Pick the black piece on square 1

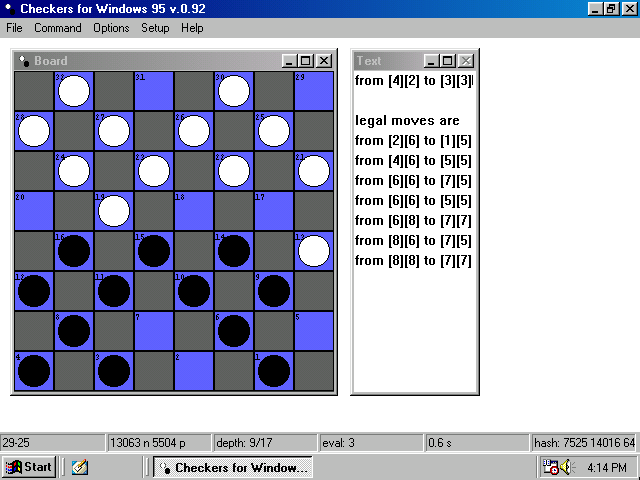274,371
